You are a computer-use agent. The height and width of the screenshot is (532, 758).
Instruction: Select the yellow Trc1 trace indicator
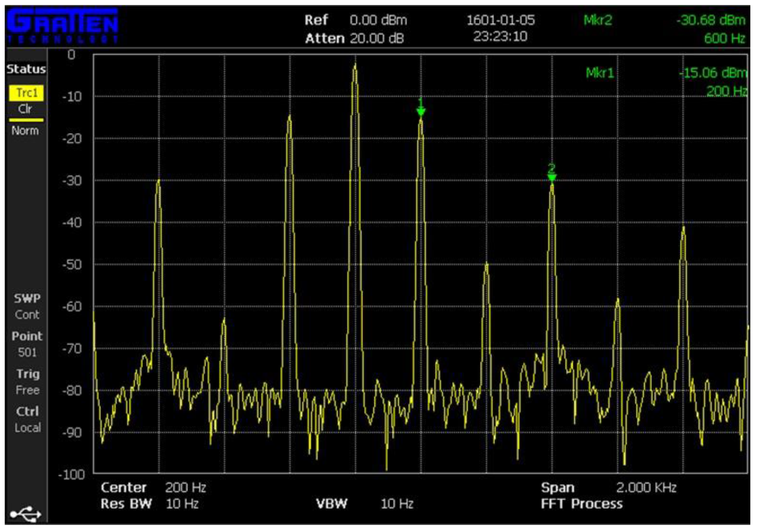[26, 93]
